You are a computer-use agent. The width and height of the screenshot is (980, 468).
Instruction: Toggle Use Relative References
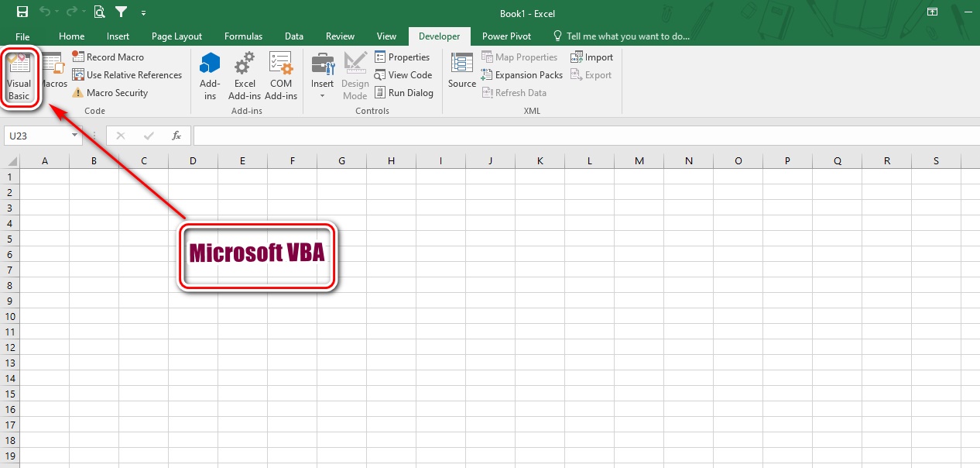tap(127, 75)
